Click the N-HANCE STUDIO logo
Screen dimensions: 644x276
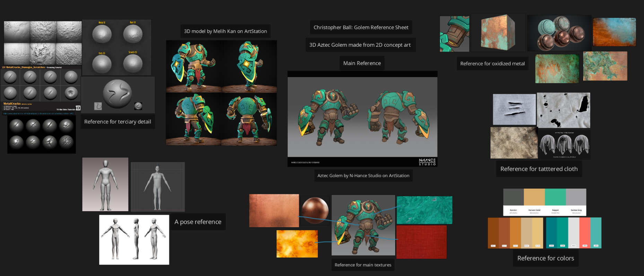(x=427, y=162)
